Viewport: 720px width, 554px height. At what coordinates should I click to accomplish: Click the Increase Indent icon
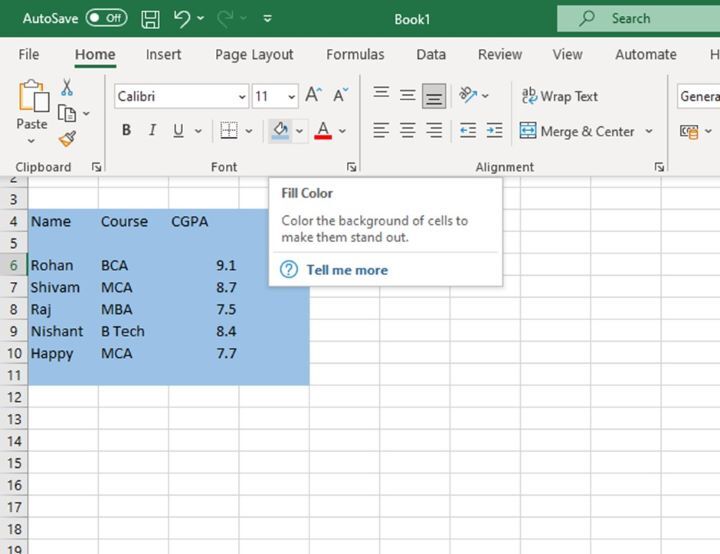tap(494, 130)
